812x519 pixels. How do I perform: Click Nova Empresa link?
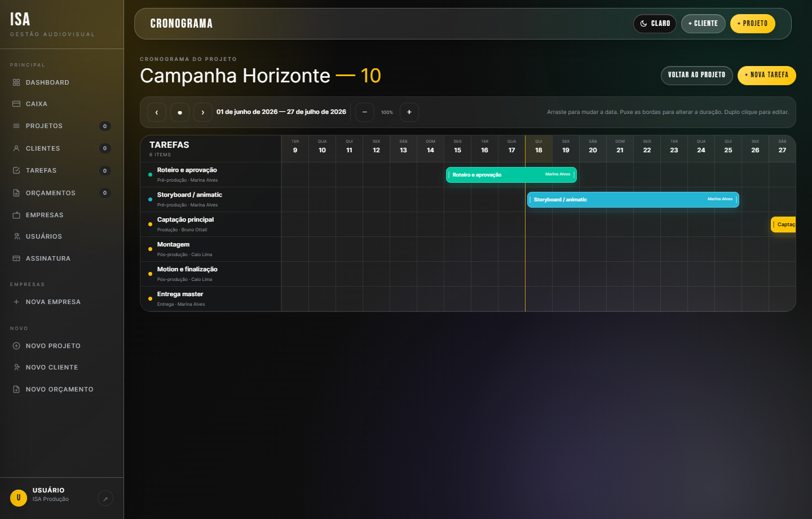(61, 302)
